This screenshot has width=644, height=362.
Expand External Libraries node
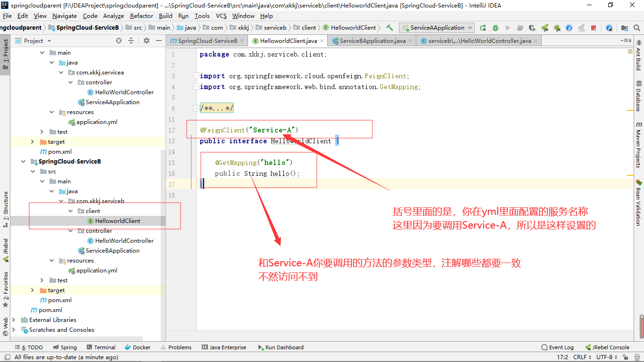pyautogui.click(x=14, y=320)
